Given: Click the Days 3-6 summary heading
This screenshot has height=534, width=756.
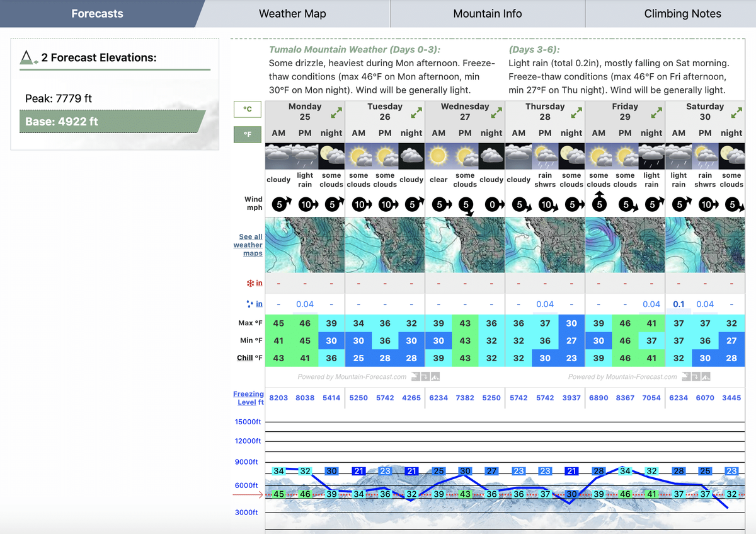Looking at the screenshot, I should pos(534,49).
